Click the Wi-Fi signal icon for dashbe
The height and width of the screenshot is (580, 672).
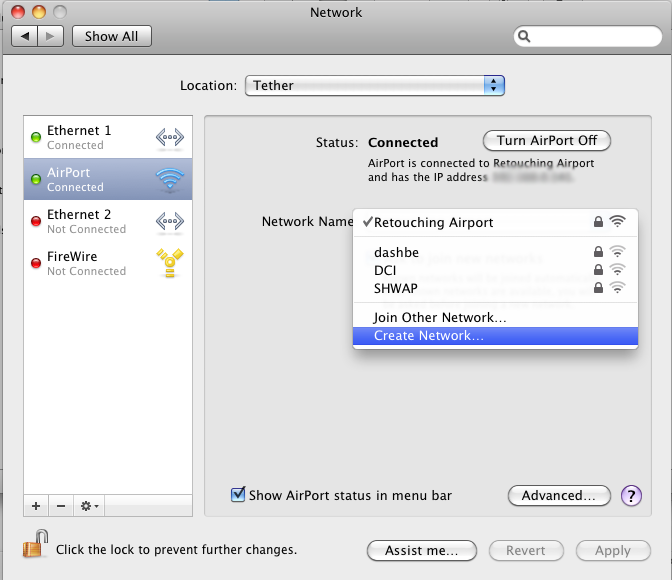pyautogui.click(x=617, y=251)
